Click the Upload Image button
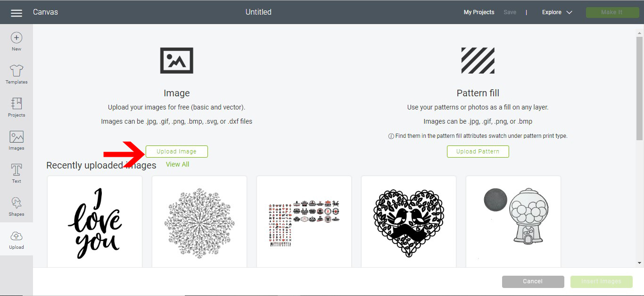 (x=177, y=152)
